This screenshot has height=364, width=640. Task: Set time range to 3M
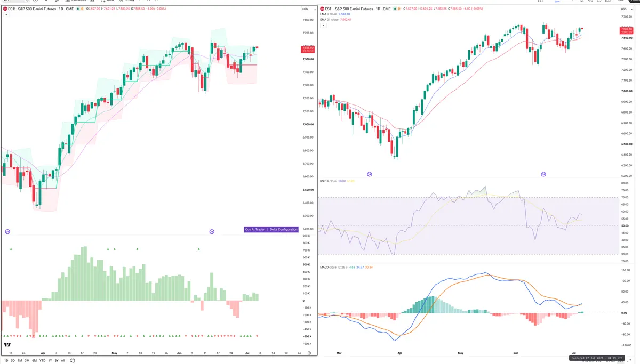click(x=27, y=360)
